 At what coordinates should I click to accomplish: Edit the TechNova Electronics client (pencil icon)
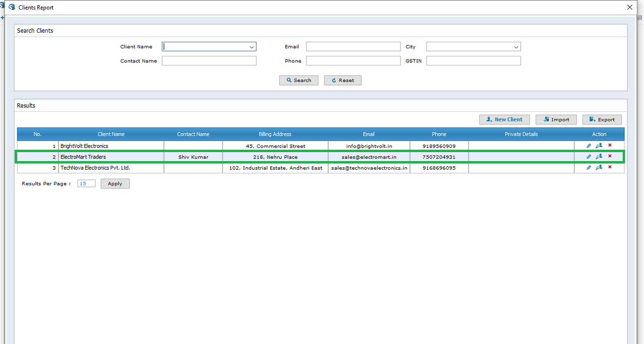tap(589, 168)
